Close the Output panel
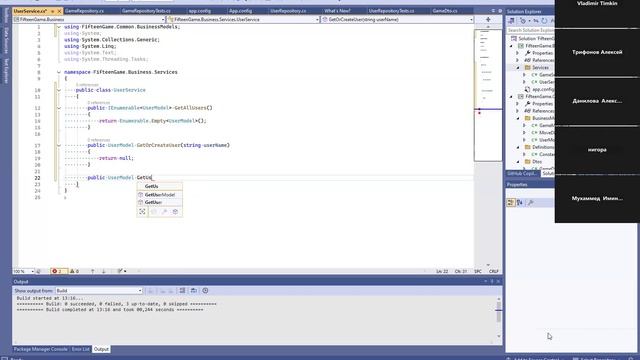The width and height of the screenshot is (640, 360). pos(498,282)
